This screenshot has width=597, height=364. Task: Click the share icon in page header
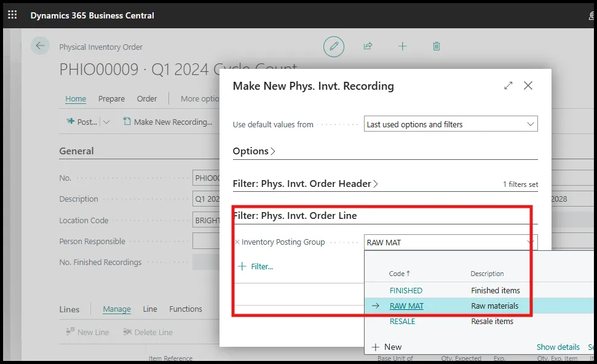368,46
